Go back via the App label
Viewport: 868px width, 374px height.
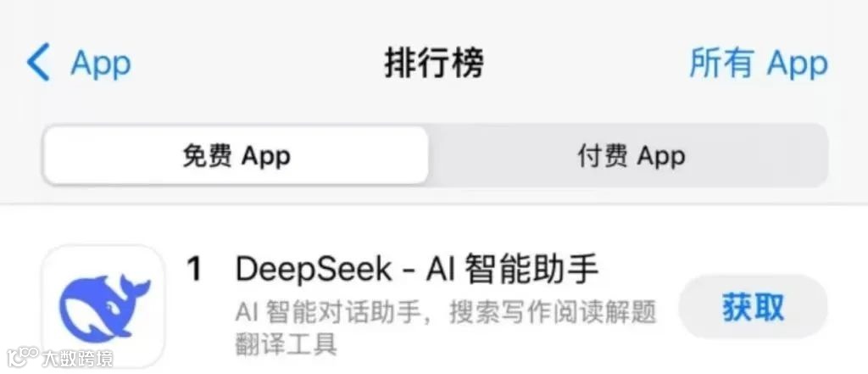point(101,64)
